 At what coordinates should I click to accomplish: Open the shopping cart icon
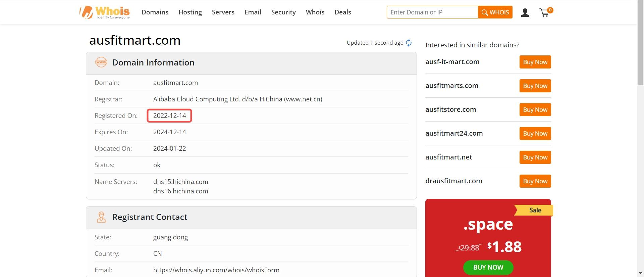coord(546,12)
